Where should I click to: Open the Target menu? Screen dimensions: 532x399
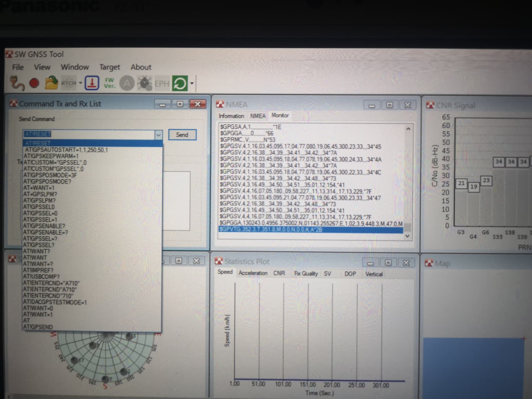[x=110, y=67]
